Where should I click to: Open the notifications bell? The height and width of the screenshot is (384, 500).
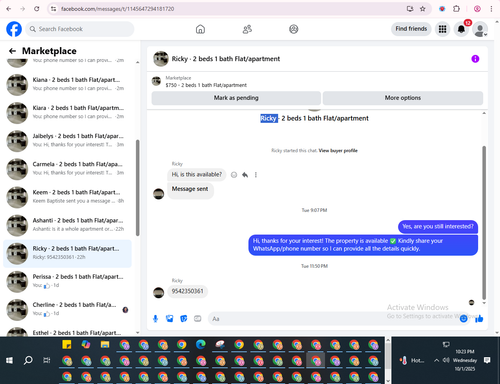[x=461, y=29]
